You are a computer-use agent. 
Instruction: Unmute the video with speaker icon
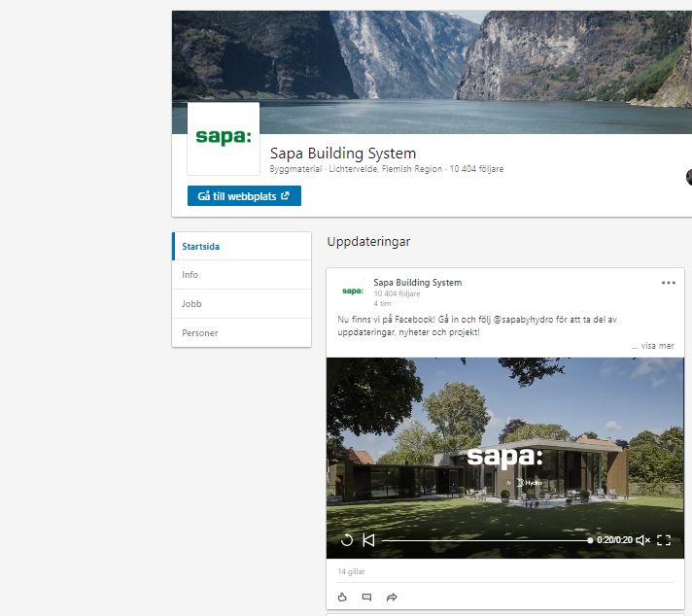tap(643, 540)
